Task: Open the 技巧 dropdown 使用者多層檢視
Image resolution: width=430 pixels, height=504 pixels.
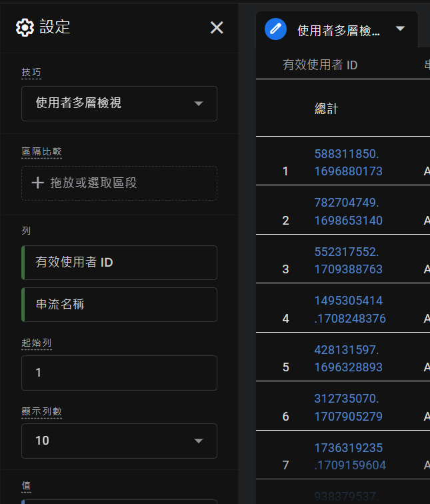Action: pyautogui.click(x=119, y=103)
